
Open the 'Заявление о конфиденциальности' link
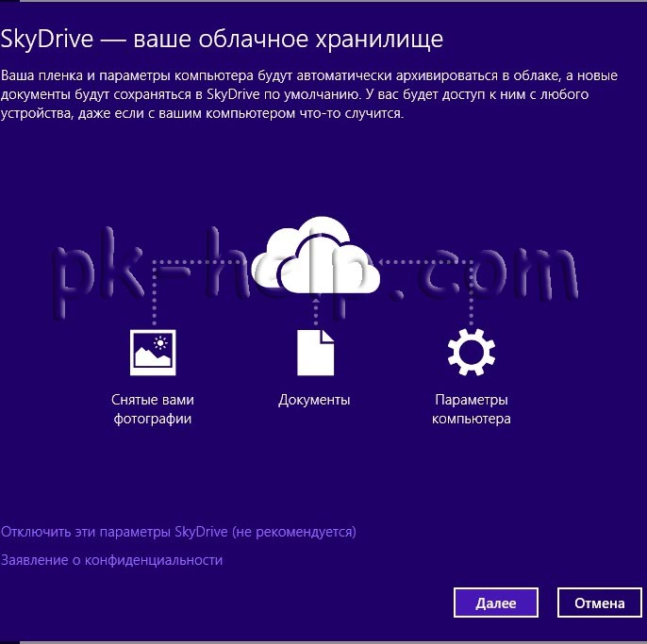pos(112,560)
